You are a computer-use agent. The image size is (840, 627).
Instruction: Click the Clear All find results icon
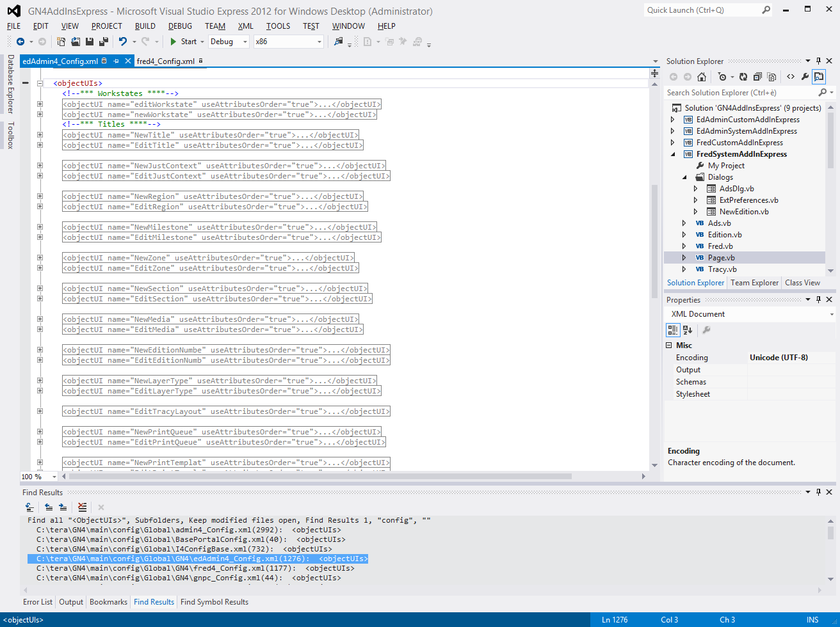pos(82,507)
